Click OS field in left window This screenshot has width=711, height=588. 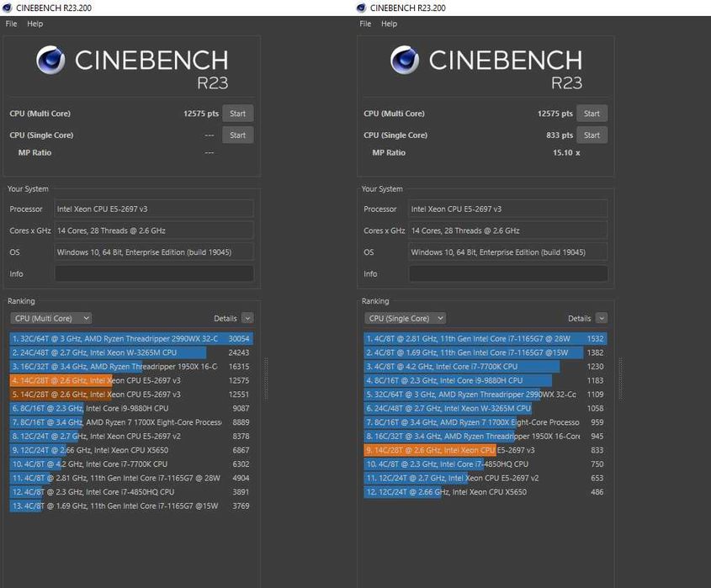[x=154, y=252]
